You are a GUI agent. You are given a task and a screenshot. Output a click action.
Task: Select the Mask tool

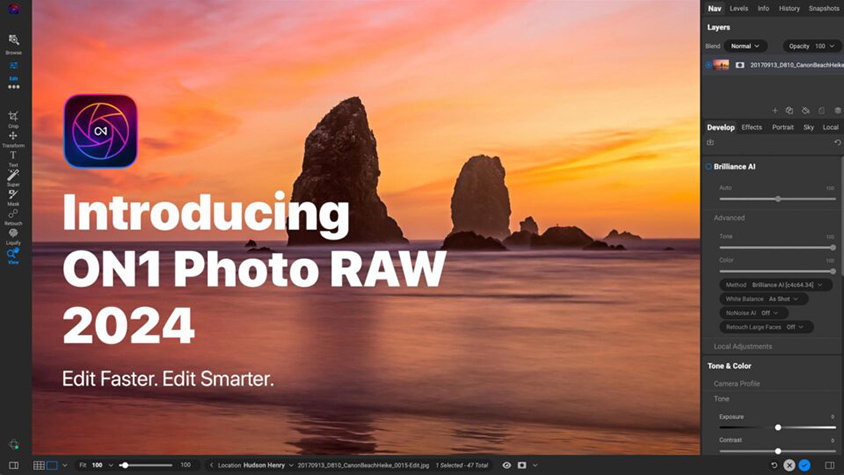(x=13, y=195)
